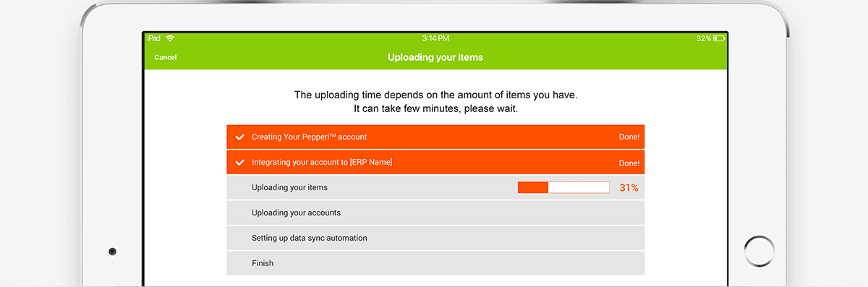Select the Finish step row
The height and width of the screenshot is (287, 868).
click(435, 263)
